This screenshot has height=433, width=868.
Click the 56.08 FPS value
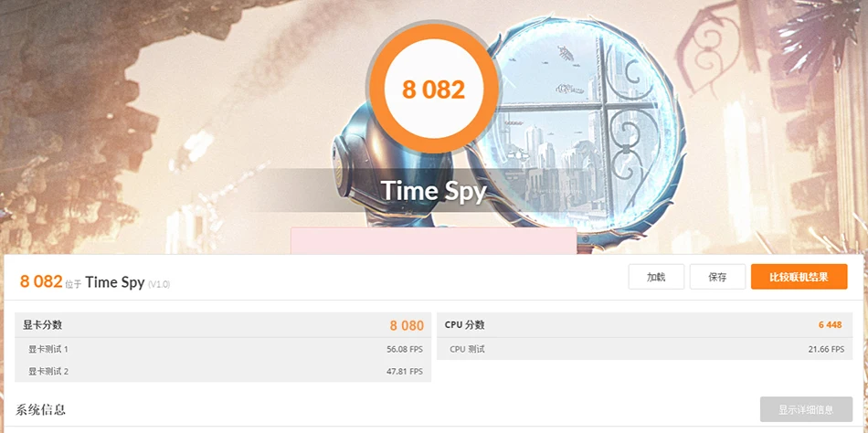coord(405,349)
